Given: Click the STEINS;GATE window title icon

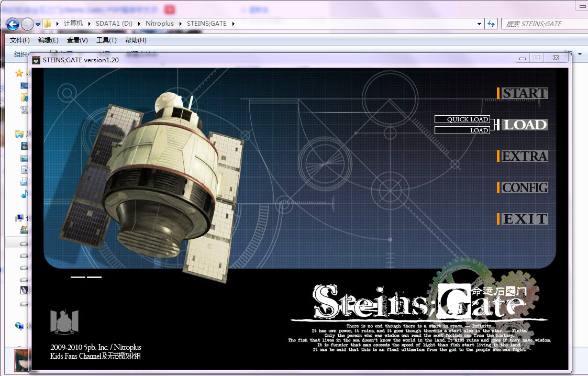Looking at the screenshot, I should click(x=36, y=60).
